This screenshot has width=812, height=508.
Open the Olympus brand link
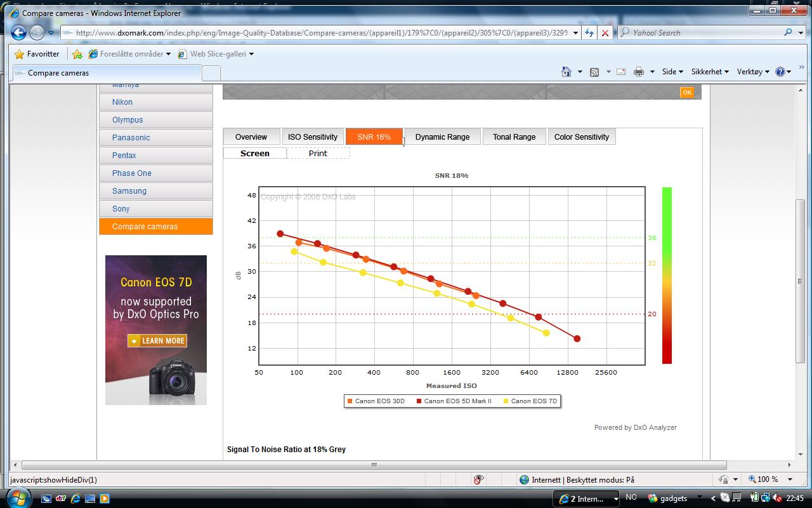coord(156,120)
